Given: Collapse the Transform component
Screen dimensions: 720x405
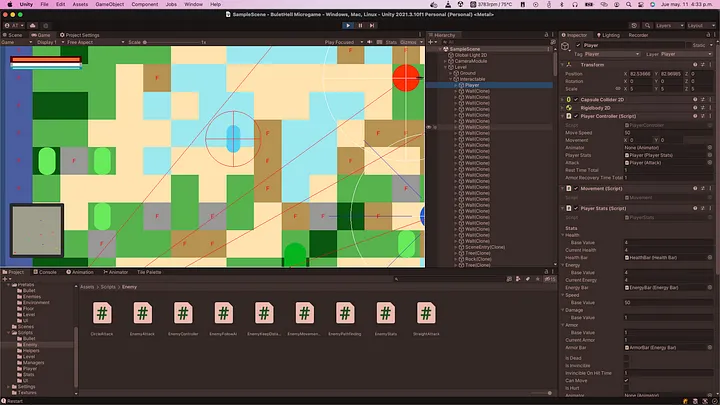Looking at the screenshot, I should tap(562, 65).
